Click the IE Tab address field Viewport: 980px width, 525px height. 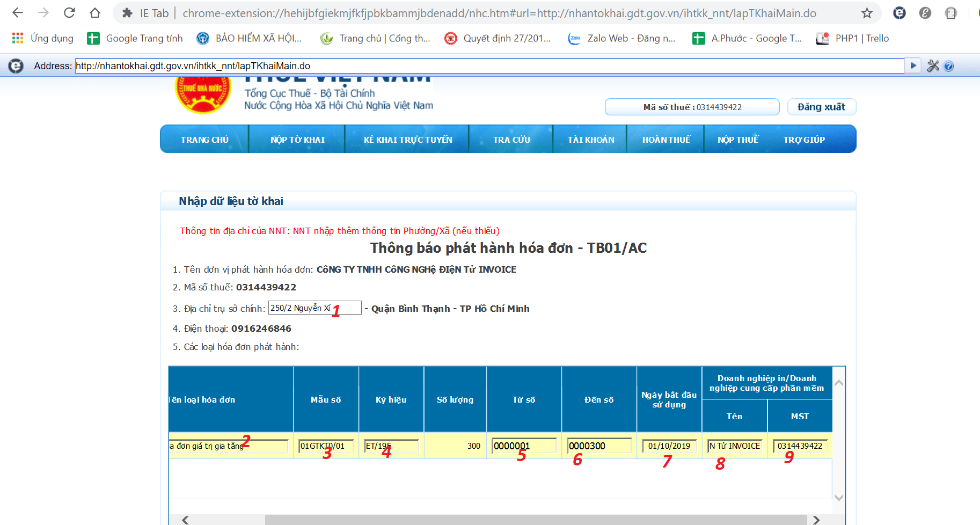(x=489, y=66)
